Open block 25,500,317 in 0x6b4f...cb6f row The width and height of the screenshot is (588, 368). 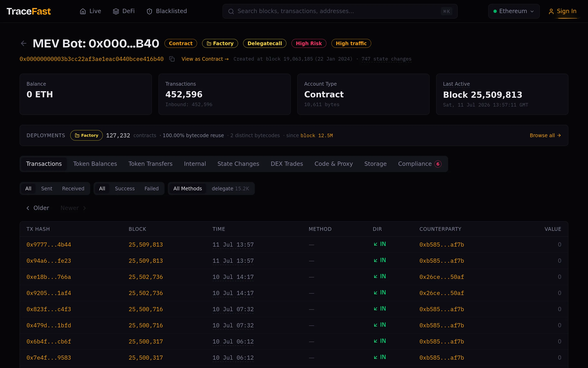point(146,341)
